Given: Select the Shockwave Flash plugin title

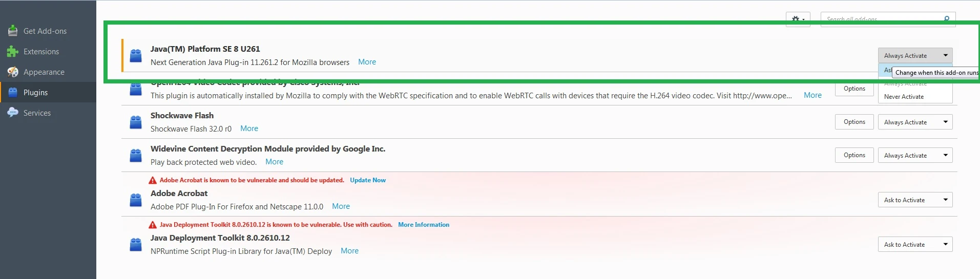Looking at the screenshot, I should (182, 116).
